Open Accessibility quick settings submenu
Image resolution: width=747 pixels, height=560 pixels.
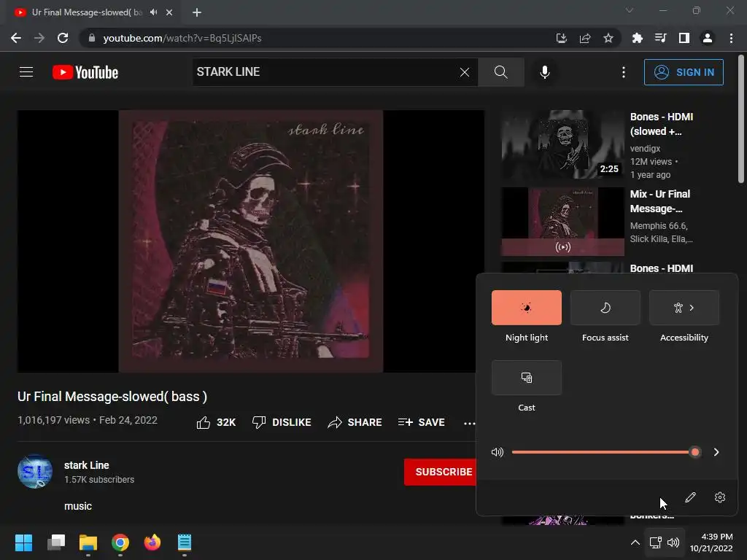coord(684,308)
